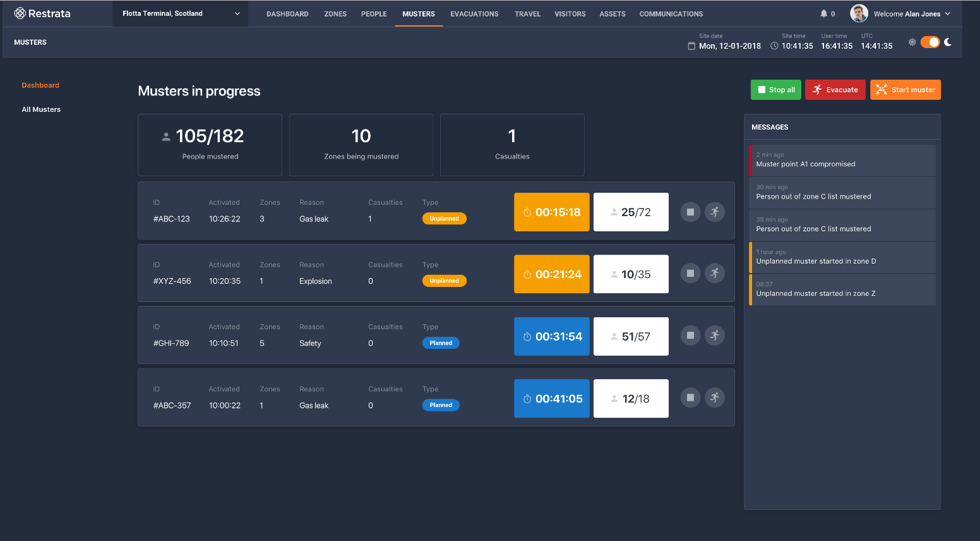Stop muster #ABC-123 with its stop icon
This screenshot has height=541, width=980.
click(x=690, y=212)
